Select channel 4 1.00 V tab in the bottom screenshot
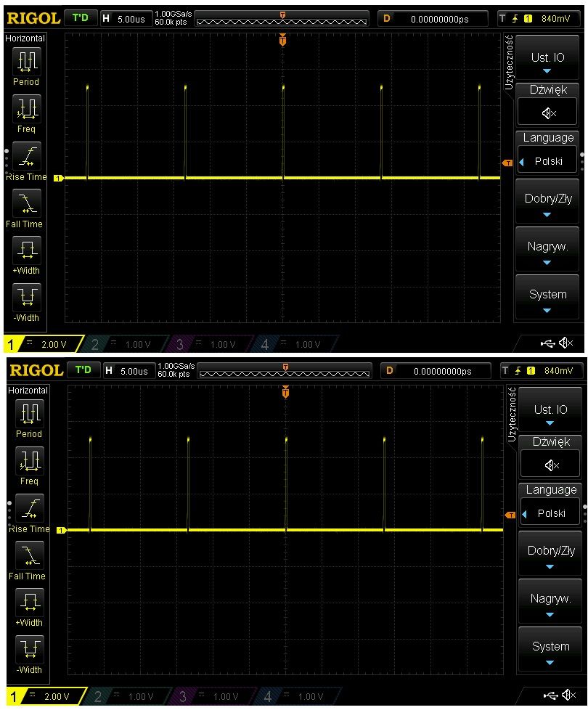588x710 pixels. pos(297,696)
